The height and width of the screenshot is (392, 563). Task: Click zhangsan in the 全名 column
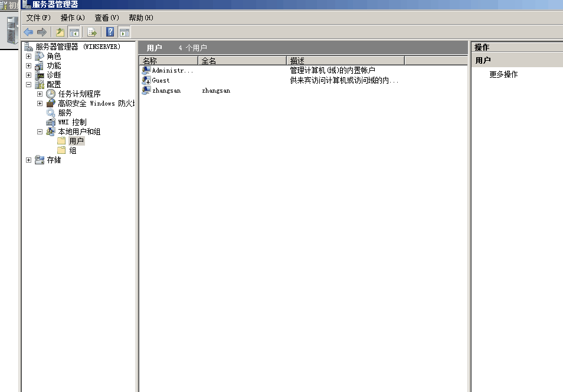click(x=216, y=90)
